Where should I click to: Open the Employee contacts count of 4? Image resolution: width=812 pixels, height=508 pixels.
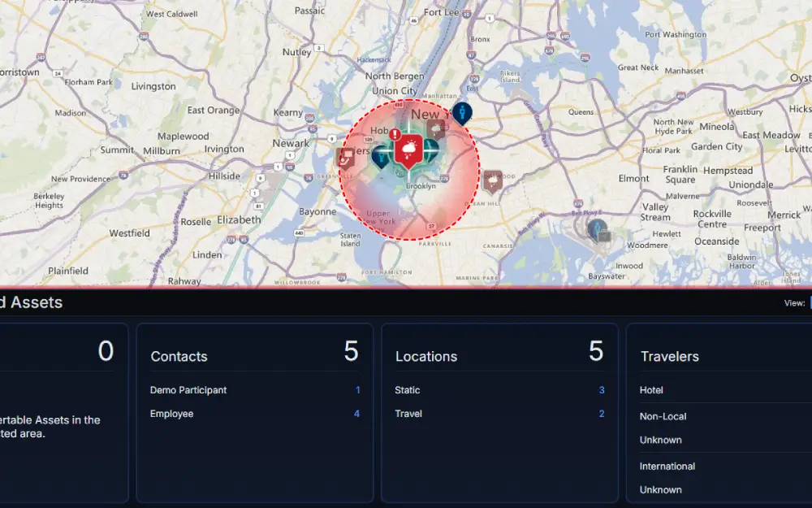356,414
